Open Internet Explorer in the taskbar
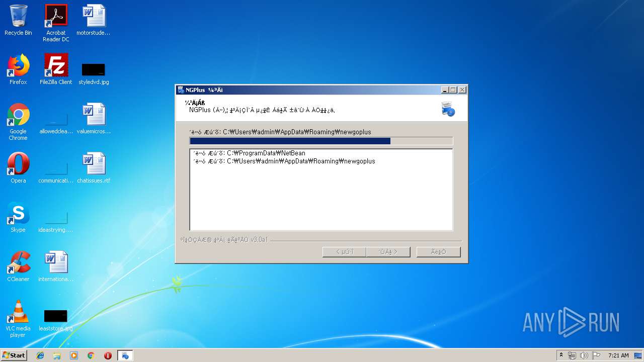The width and height of the screenshot is (644, 362). 40,355
